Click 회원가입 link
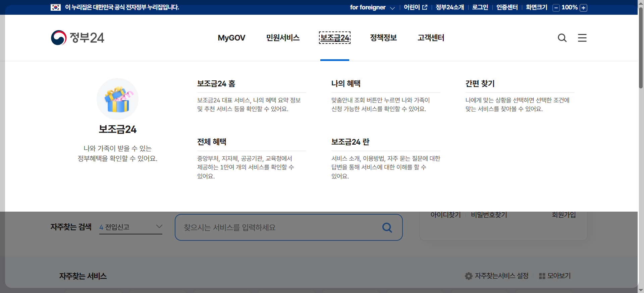 pos(564,215)
